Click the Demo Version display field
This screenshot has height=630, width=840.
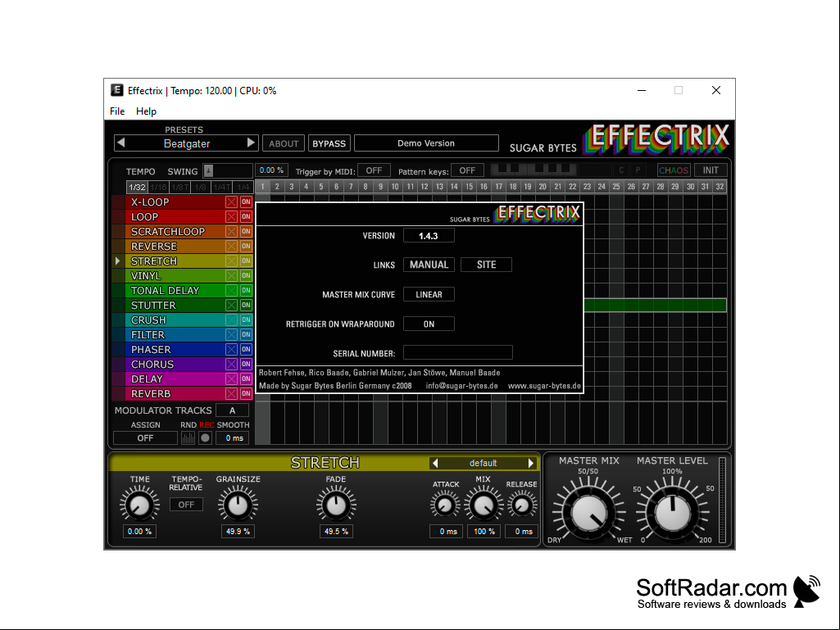click(426, 143)
